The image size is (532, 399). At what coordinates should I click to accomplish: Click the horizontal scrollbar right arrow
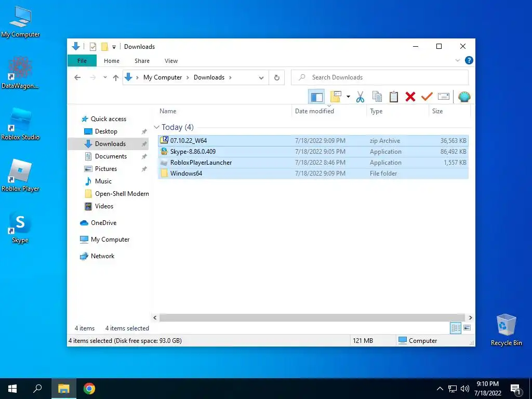pos(470,317)
